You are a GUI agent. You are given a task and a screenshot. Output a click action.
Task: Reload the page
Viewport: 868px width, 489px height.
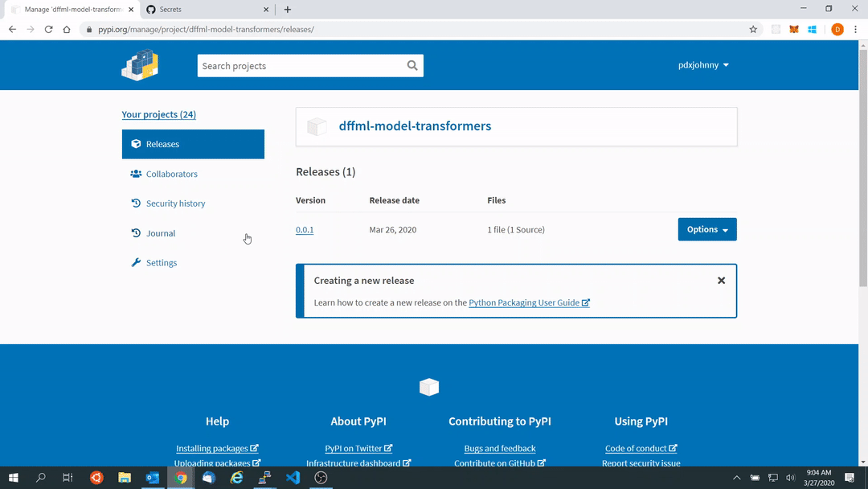[x=49, y=29]
